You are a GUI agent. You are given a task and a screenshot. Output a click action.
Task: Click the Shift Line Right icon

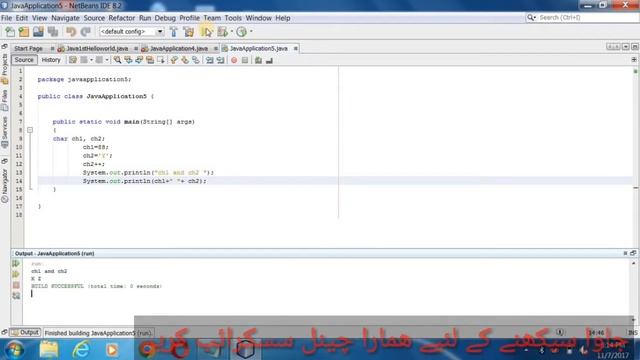(x=220, y=60)
